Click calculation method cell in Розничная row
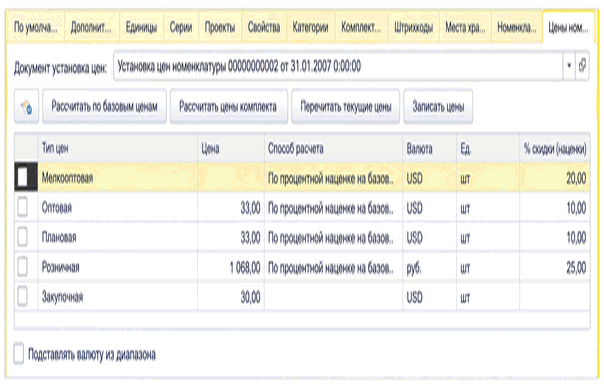The image size is (604, 388). (x=333, y=267)
